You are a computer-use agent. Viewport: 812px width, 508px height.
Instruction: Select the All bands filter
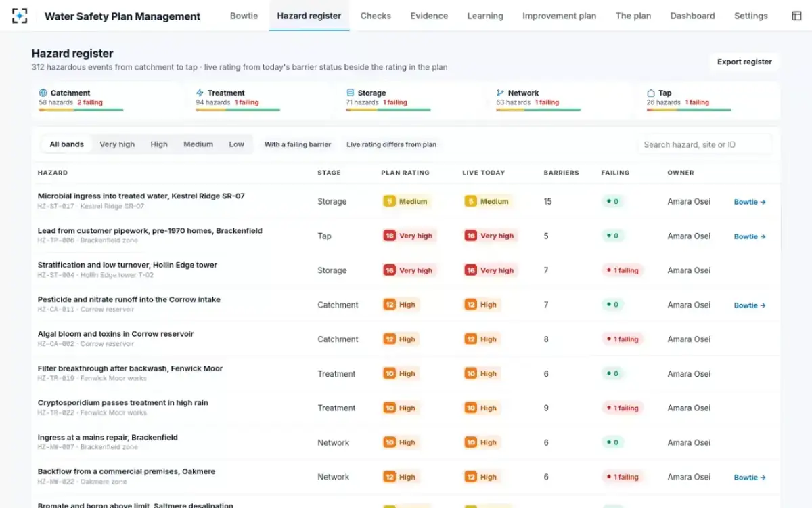(67, 144)
